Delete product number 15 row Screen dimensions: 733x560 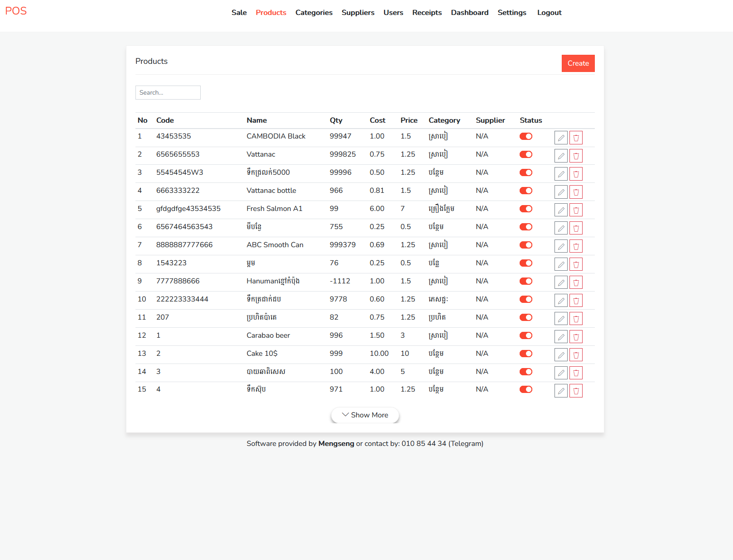[576, 391]
